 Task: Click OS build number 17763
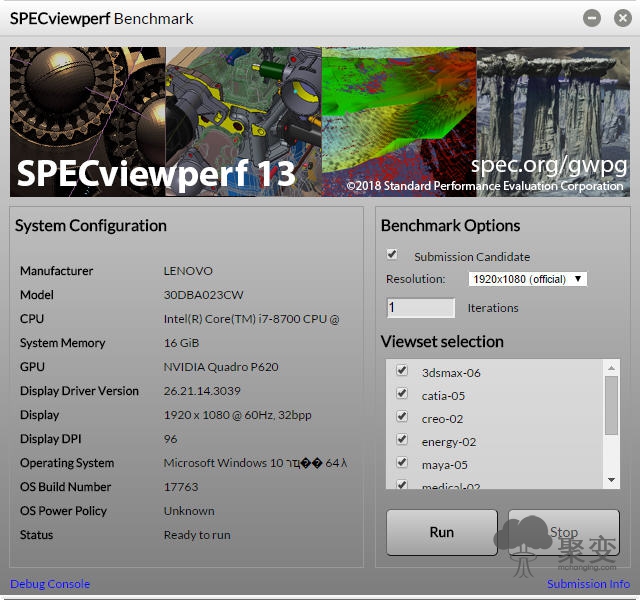(x=181, y=487)
